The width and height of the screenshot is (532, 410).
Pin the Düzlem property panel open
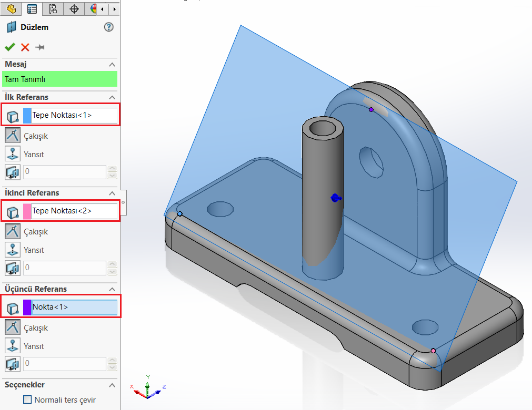tap(39, 47)
